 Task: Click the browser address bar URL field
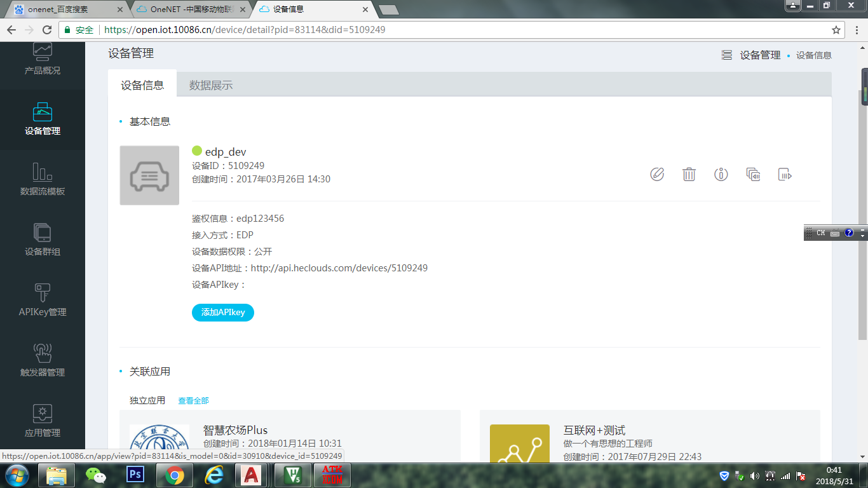point(254,29)
